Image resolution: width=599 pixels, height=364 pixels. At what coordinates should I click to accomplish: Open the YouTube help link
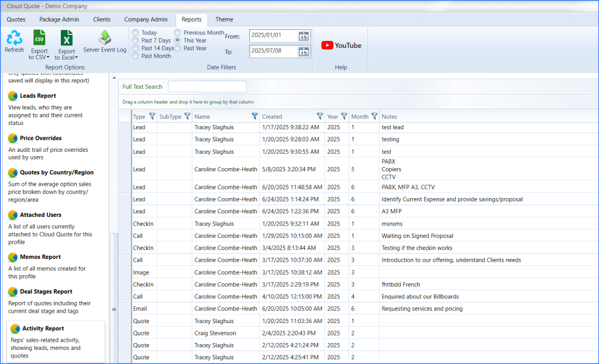click(341, 46)
